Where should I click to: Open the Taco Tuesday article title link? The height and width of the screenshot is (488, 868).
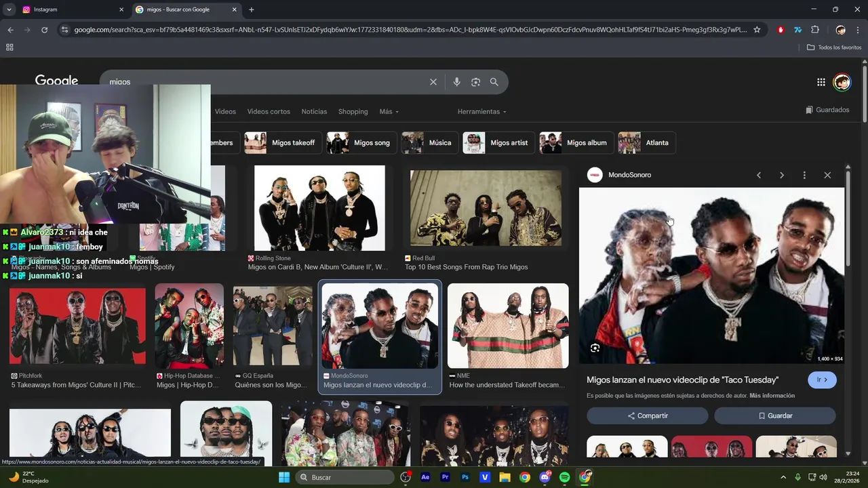tap(682, 380)
